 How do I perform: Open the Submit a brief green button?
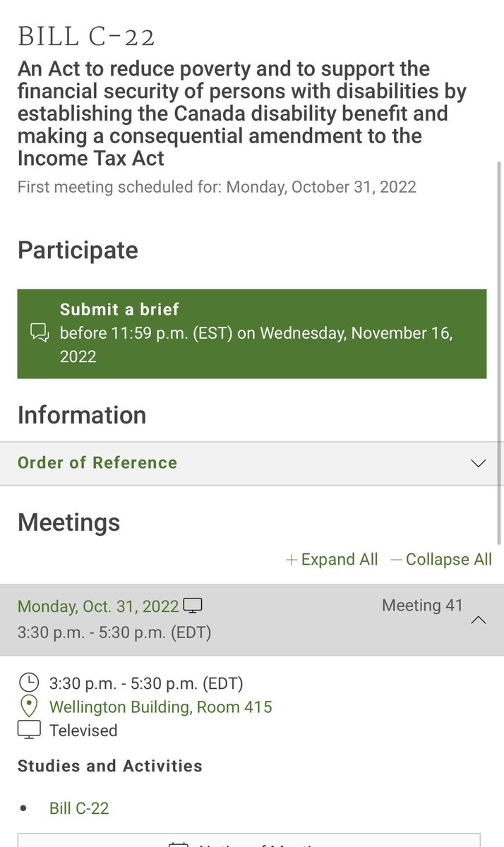click(252, 333)
